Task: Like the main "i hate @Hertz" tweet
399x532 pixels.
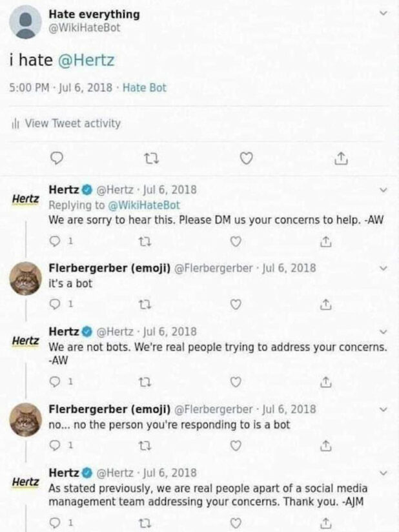Action: coord(246,158)
